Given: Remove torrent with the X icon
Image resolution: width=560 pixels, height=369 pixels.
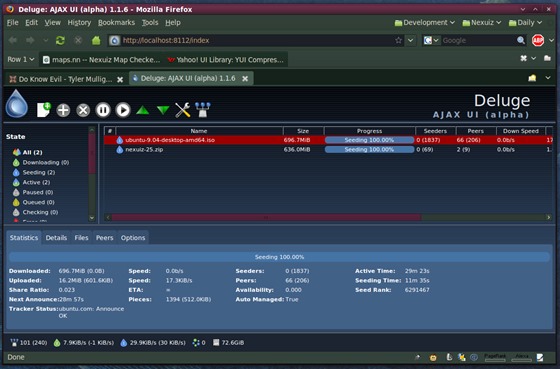Looking at the screenshot, I should pyautogui.click(x=83, y=110).
